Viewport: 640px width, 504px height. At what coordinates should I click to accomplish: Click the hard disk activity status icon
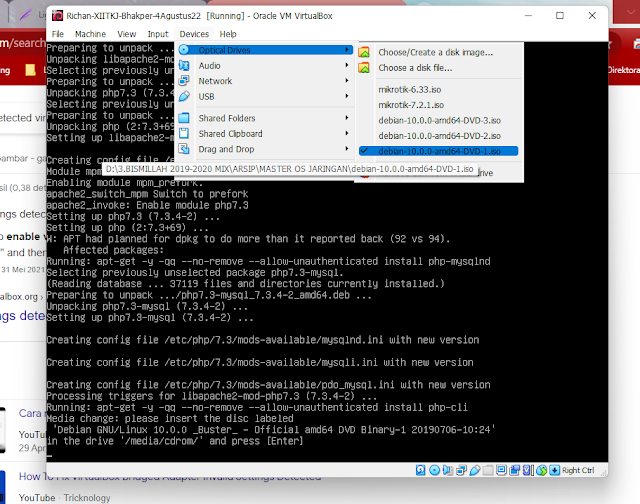420,470
